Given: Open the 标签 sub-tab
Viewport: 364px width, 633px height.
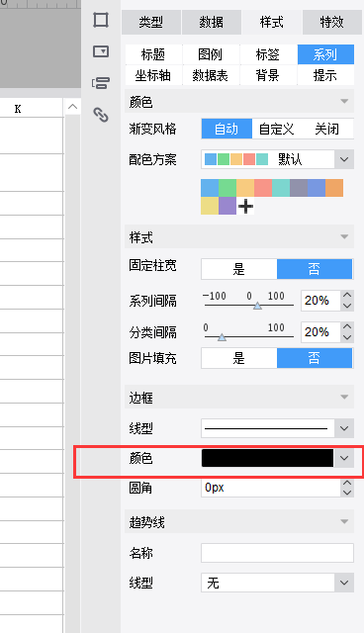Looking at the screenshot, I should [268, 54].
